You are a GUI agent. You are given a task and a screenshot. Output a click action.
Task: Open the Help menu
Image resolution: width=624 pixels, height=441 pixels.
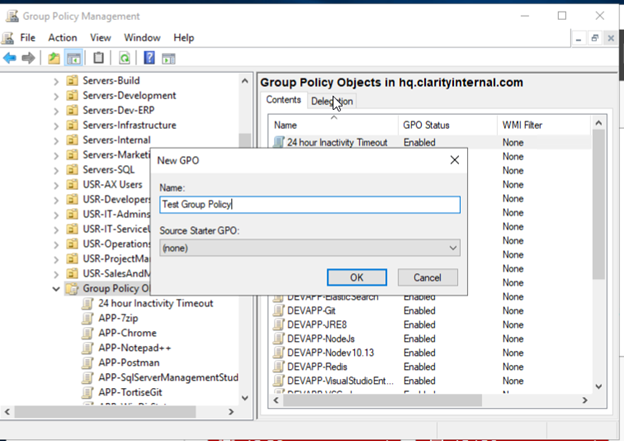[183, 38]
